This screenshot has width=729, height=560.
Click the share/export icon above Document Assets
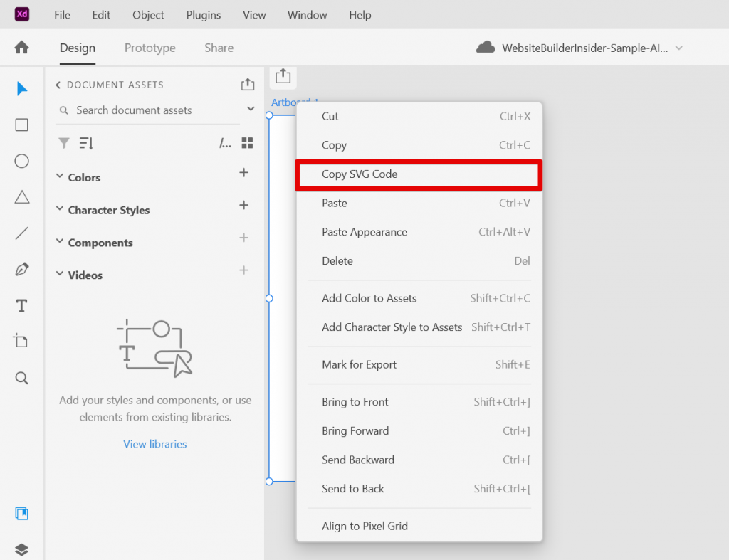[x=248, y=84]
